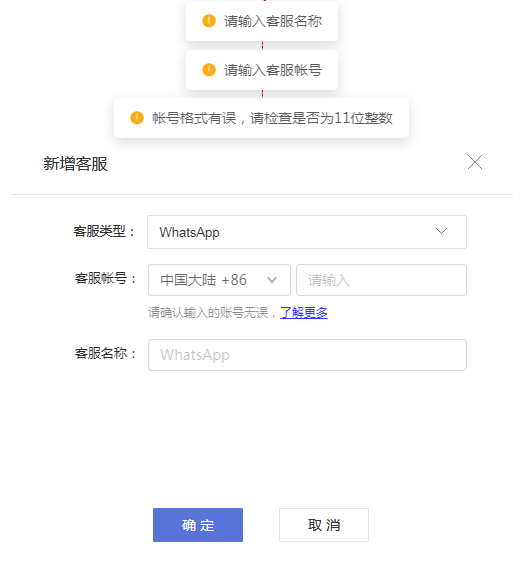Click warning icon beside 请输入客服名称
The height and width of the screenshot is (562, 522).
click(209, 21)
